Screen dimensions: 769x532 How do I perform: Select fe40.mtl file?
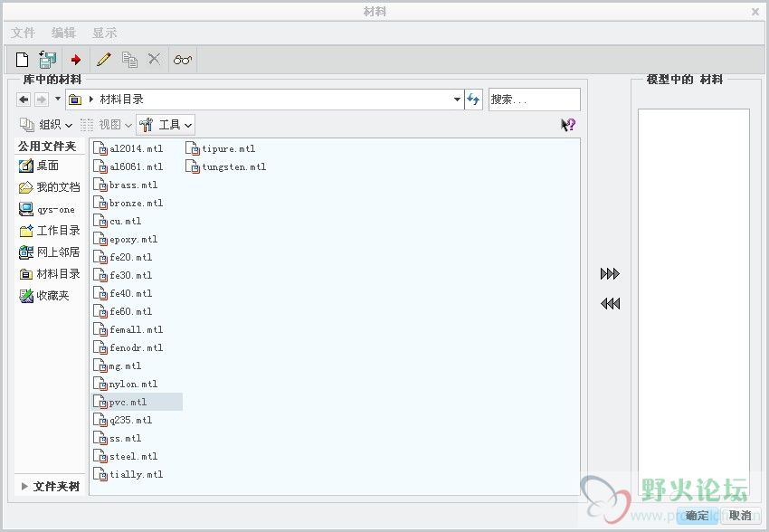click(123, 294)
